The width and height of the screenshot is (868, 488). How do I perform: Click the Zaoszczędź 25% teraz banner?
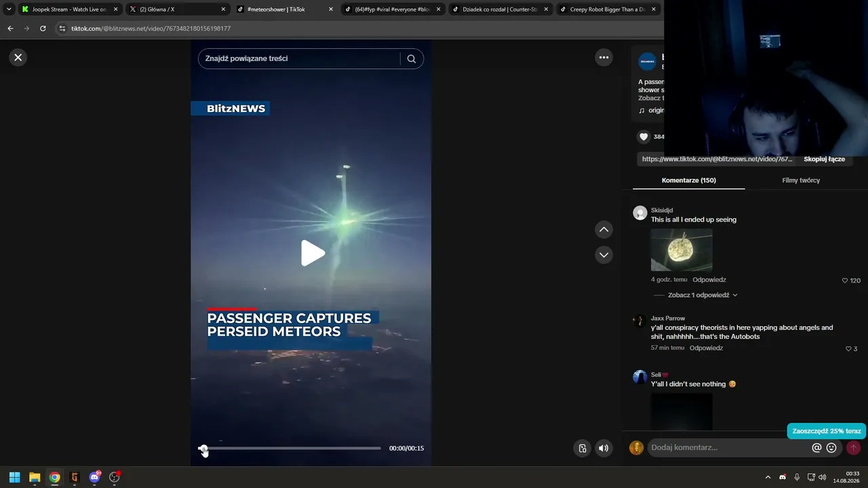pos(827,431)
